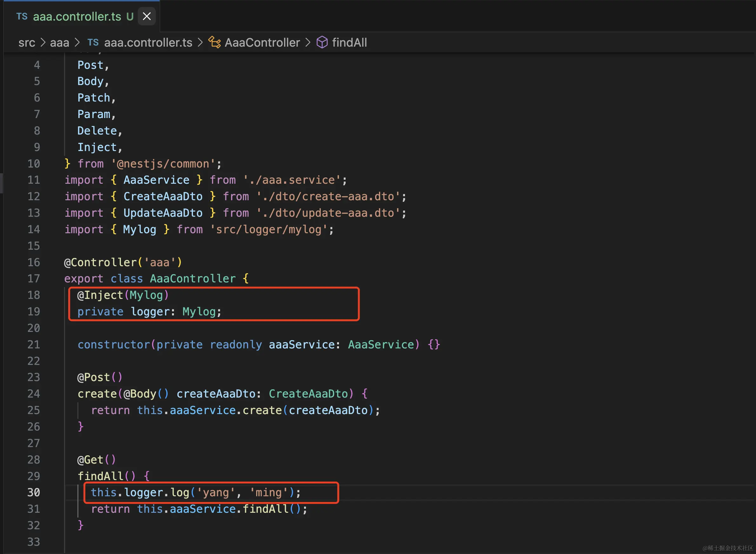Click the 'Param,' import on line 7
The image size is (756, 554).
(96, 114)
